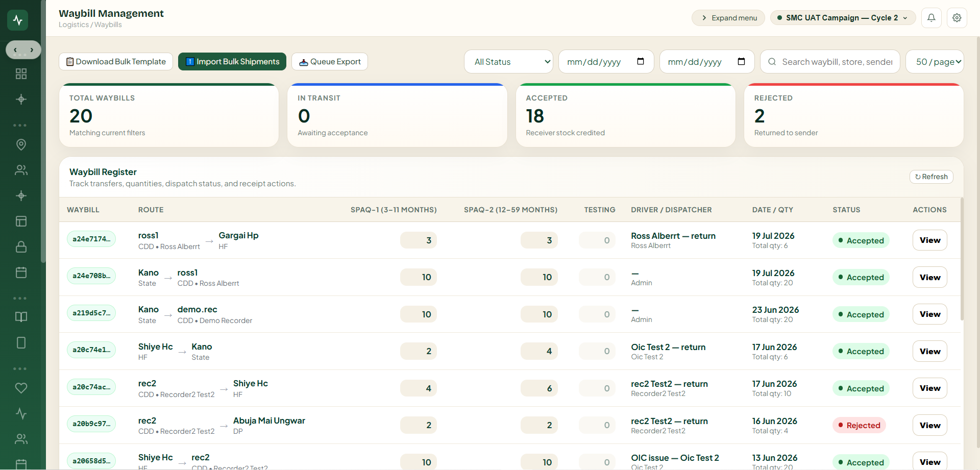Viewport: 980px width, 470px height.
Task: Click the search magnifier icon
Action: (x=772, y=62)
